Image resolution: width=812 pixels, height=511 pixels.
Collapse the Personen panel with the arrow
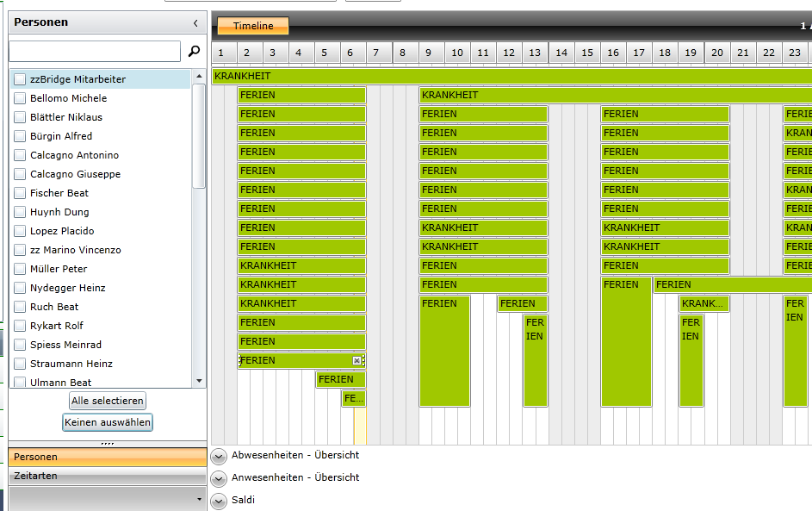point(195,22)
